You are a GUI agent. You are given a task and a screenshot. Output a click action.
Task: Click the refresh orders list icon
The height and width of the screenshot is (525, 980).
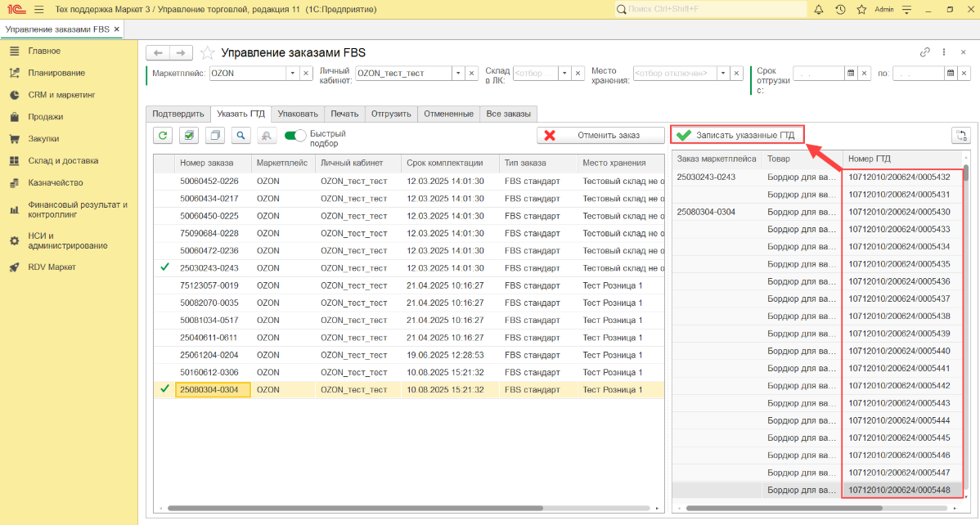pos(164,136)
